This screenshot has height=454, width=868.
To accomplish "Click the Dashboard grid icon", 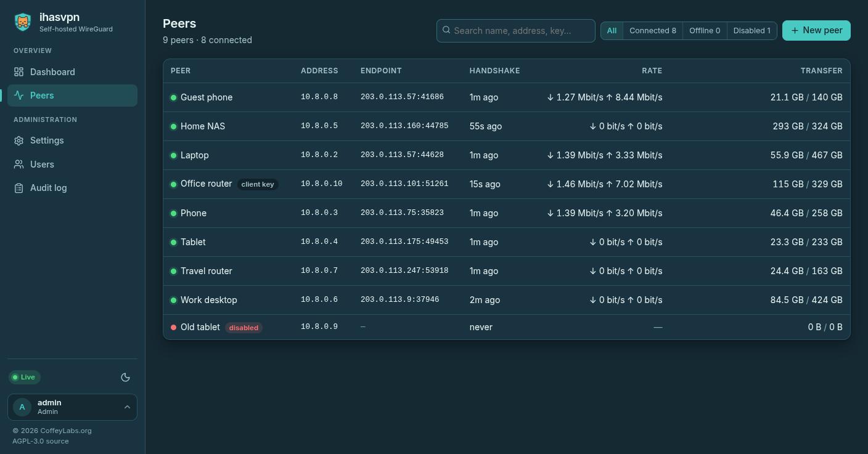I will click(19, 72).
